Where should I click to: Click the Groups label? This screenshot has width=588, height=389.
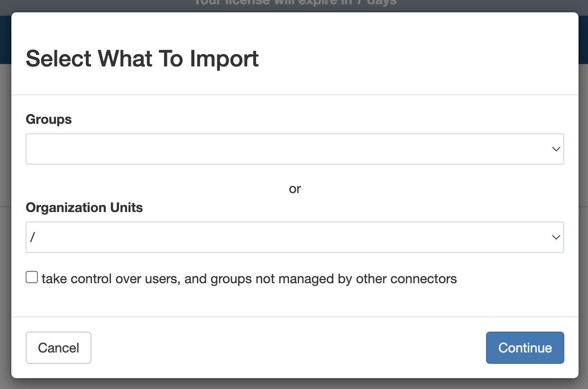tap(48, 119)
